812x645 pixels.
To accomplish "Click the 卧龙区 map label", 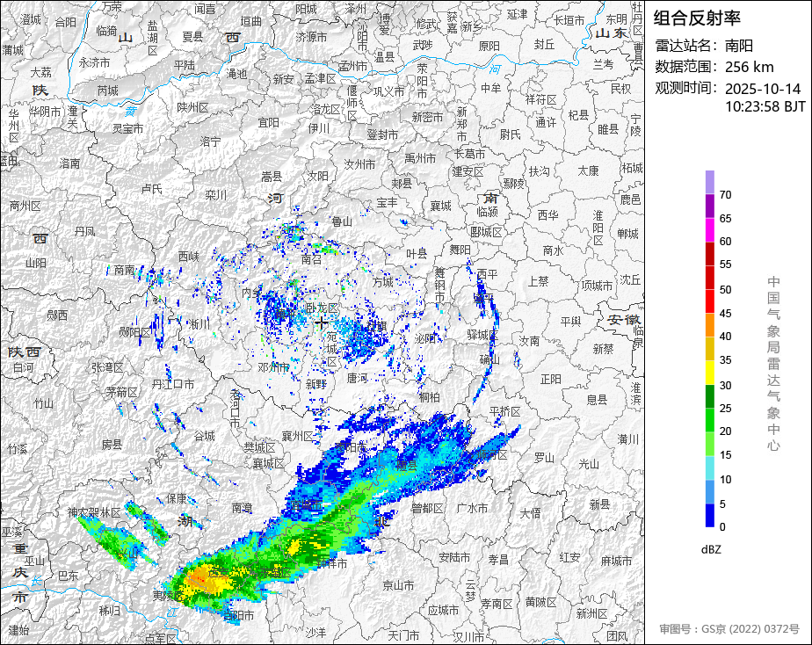I will point(322,308).
